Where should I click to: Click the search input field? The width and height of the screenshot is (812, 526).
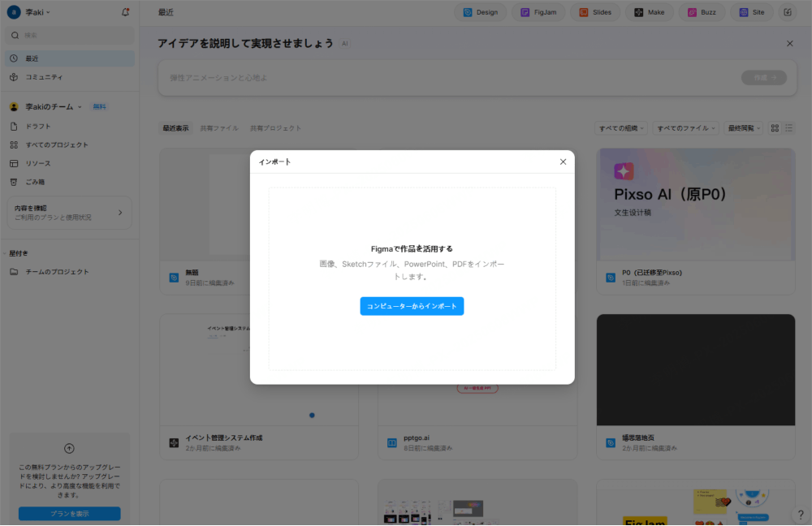click(69, 35)
